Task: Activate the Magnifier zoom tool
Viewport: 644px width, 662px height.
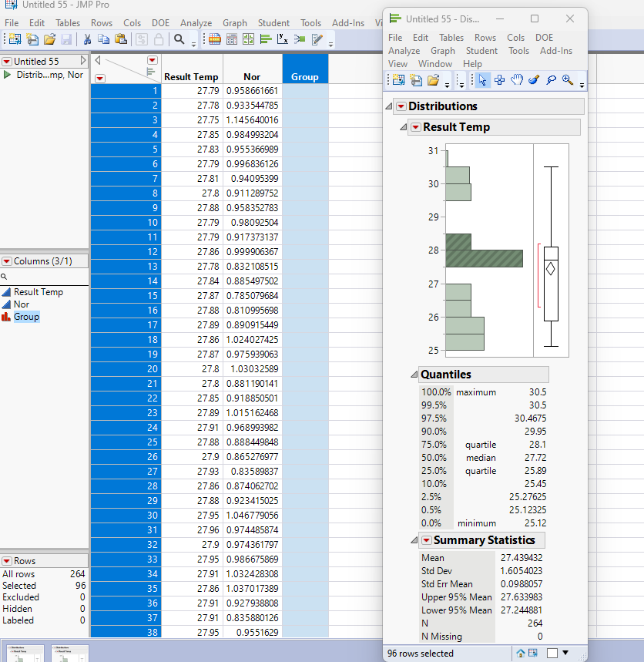Action: tap(568, 80)
